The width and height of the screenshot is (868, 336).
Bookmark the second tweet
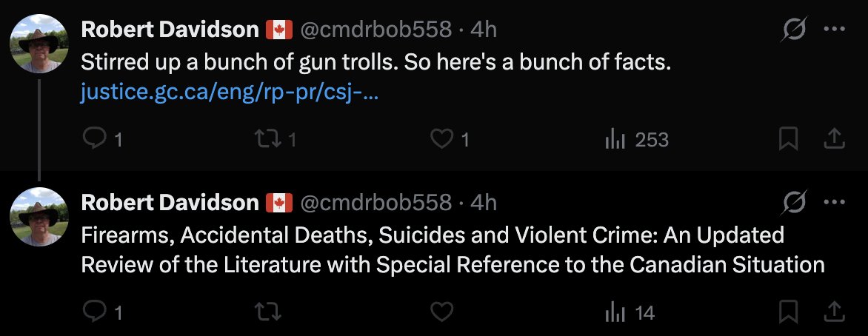789,312
